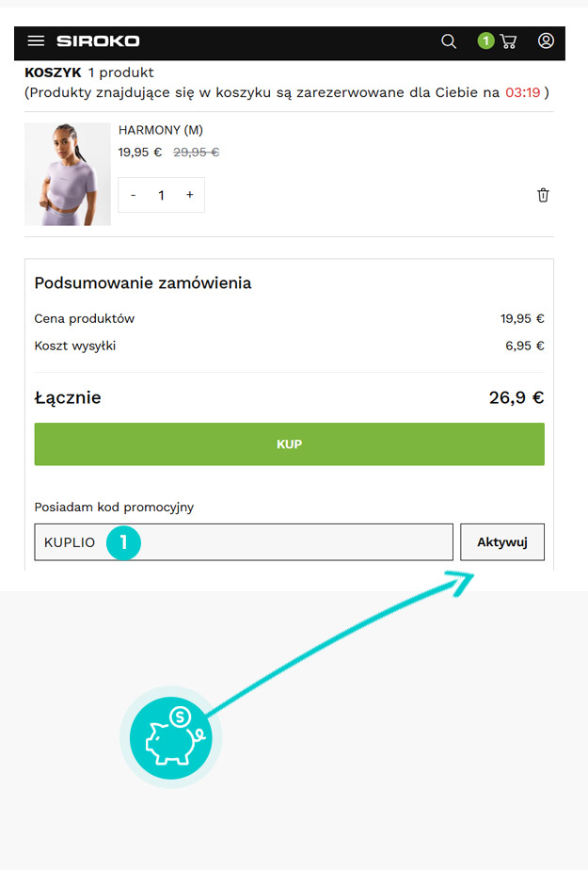Open the HARMONY product thumbnail image
The image size is (588, 870).
68,174
